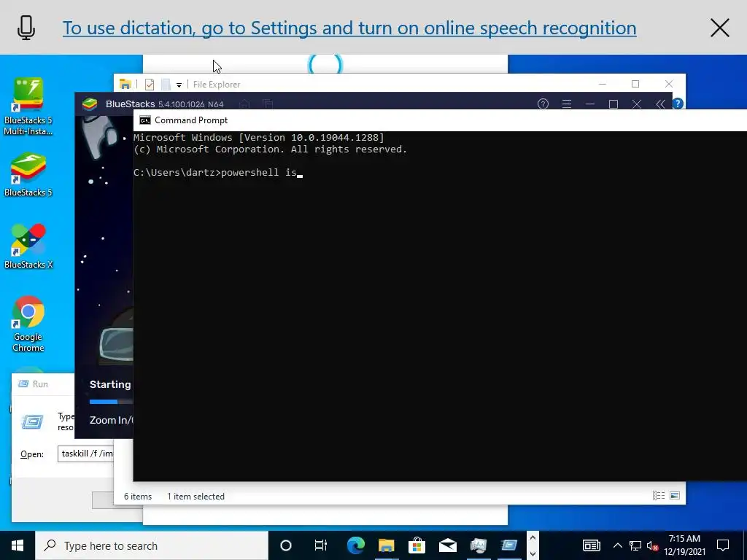Open the Windows Start menu
The width and height of the screenshot is (747, 560).
point(18,545)
